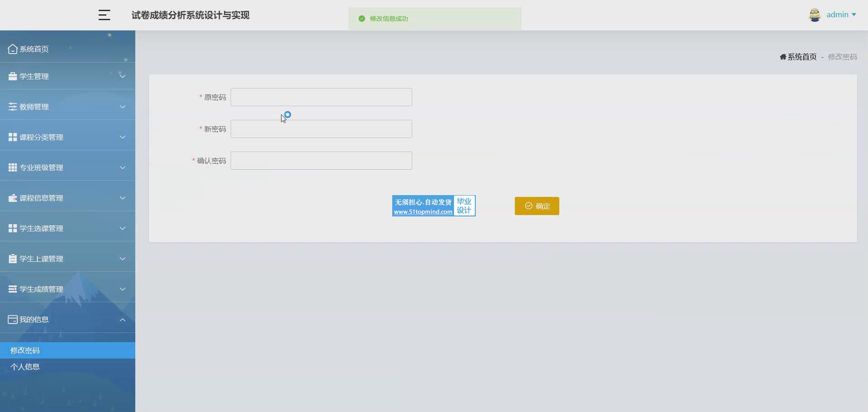Click the 专业班级管理 table icon

point(13,167)
